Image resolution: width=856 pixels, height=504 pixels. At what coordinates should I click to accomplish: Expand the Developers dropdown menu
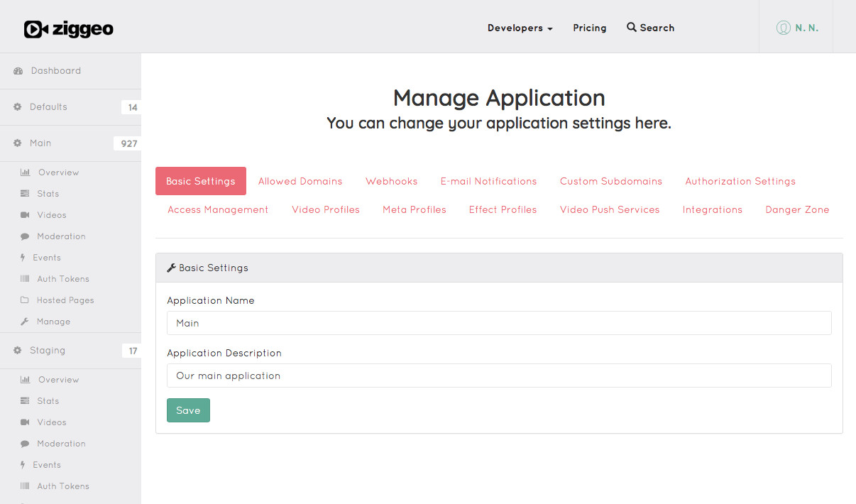(520, 28)
